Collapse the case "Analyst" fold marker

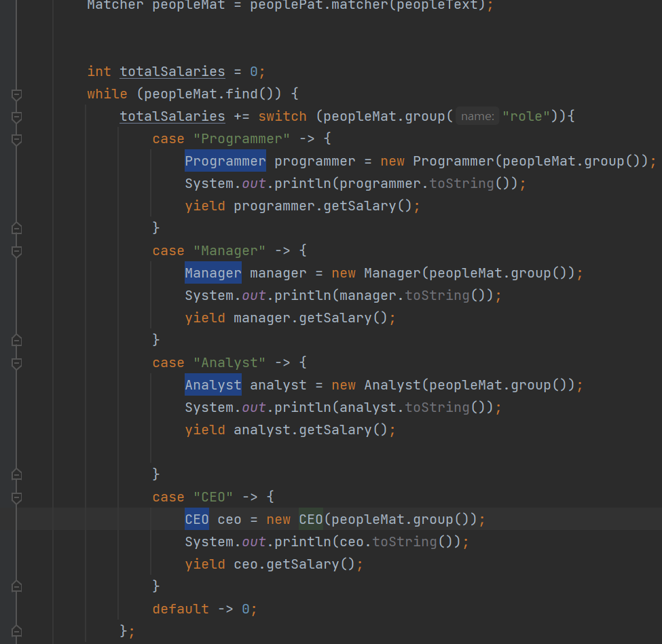16,364
